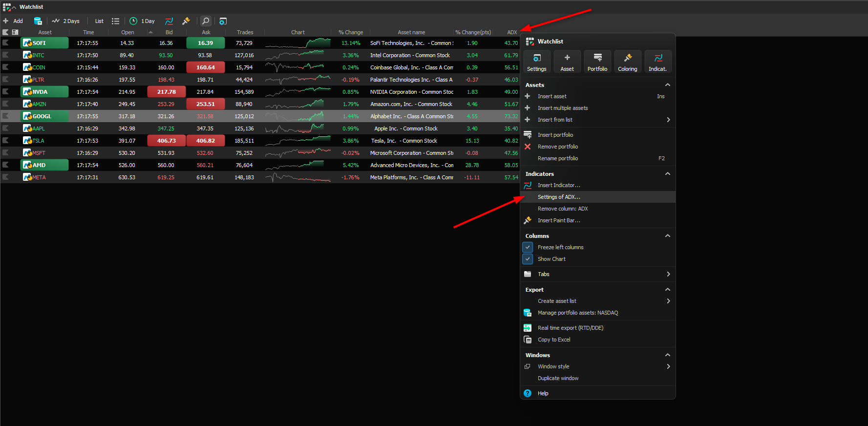The width and height of the screenshot is (868, 426).
Task: Select Copy to Excel
Action: point(598,340)
